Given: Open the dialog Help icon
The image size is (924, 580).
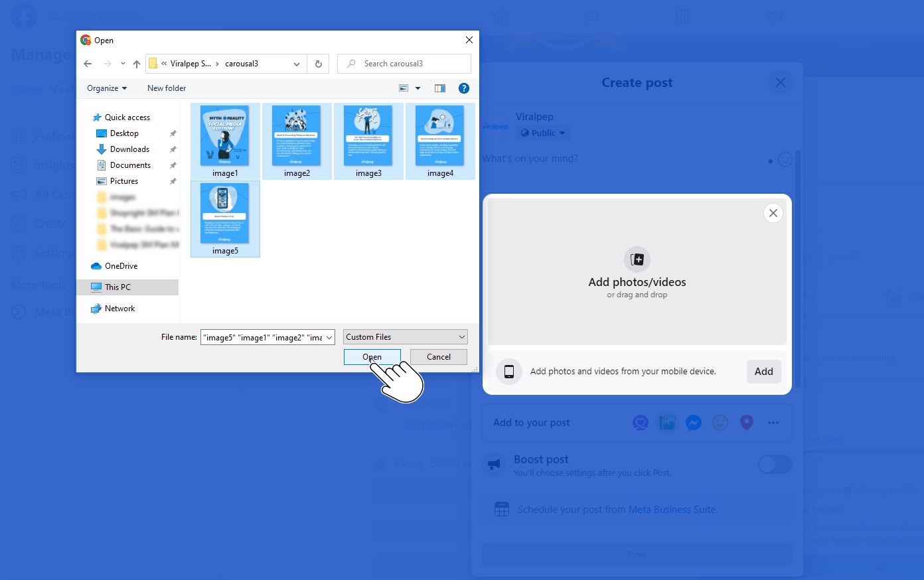Looking at the screenshot, I should 464,88.
